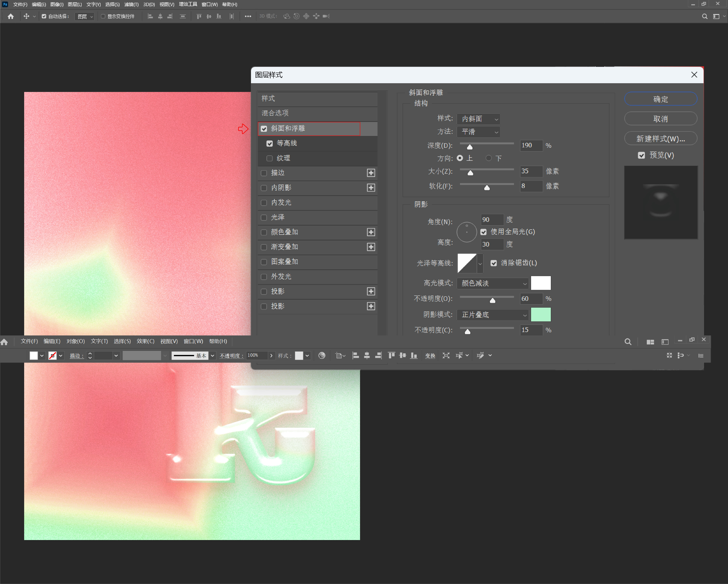The height and width of the screenshot is (584, 728).
Task: Click the Illustrator horizontal align left icon
Action: click(x=356, y=356)
